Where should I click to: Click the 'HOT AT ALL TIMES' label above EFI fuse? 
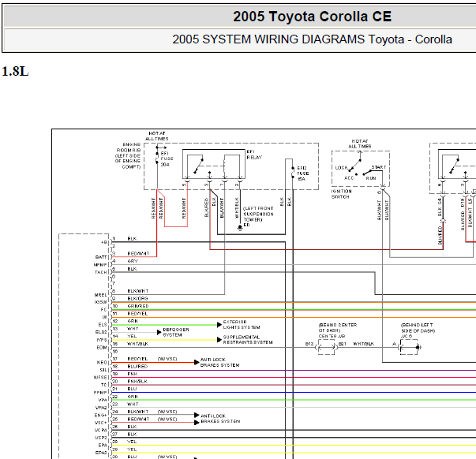click(x=157, y=136)
